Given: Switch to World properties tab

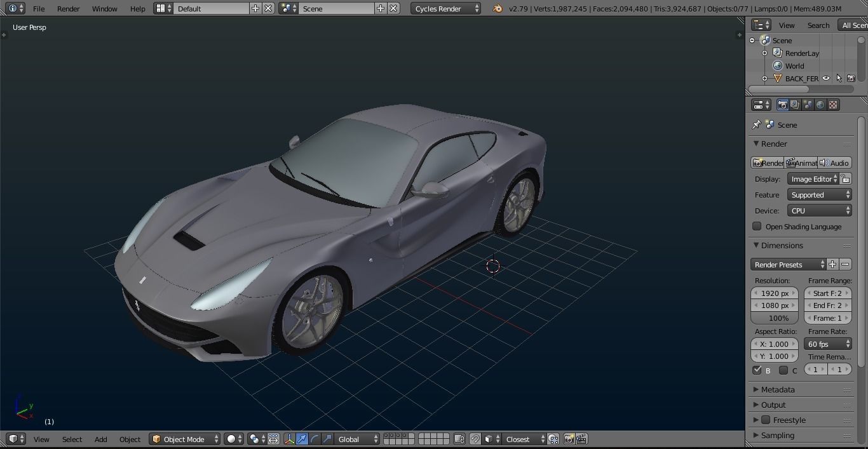Looking at the screenshot, I should click(x=820, y=105).
